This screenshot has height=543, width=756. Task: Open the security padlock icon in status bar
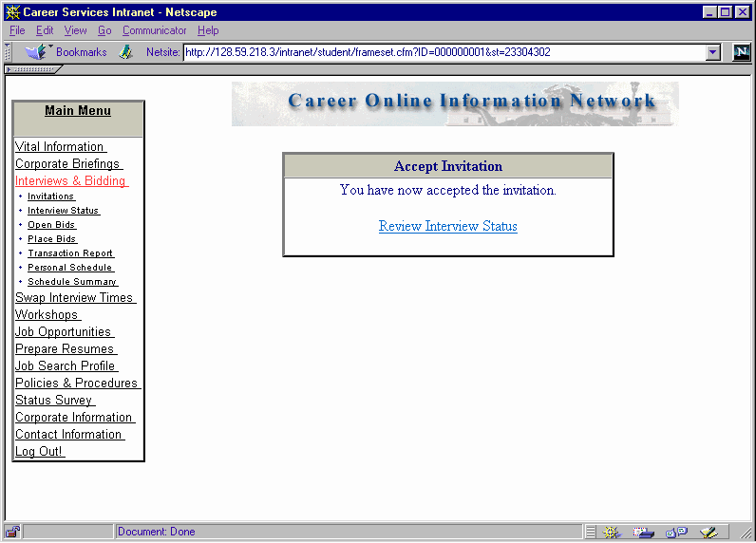pos(12,532)
